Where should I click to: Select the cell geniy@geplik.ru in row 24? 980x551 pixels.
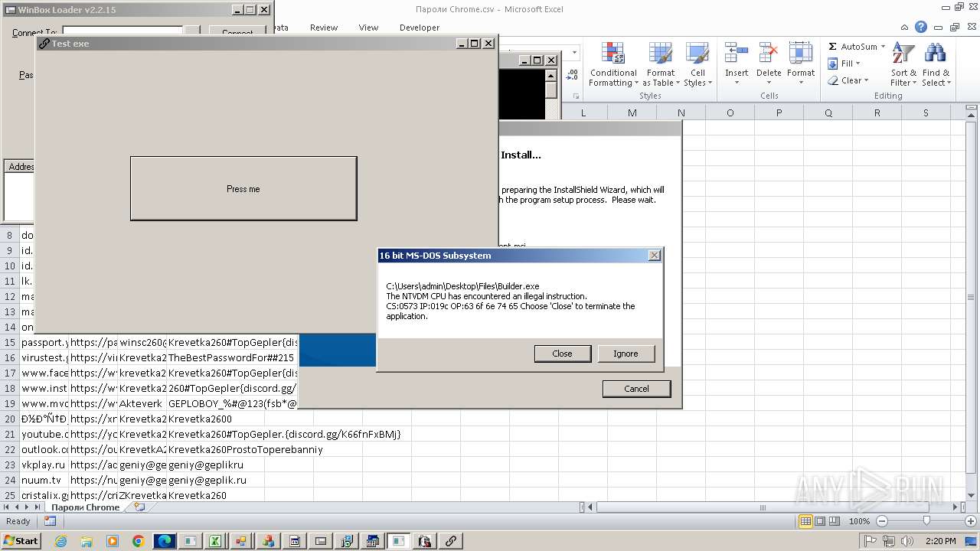coord(207,480)
